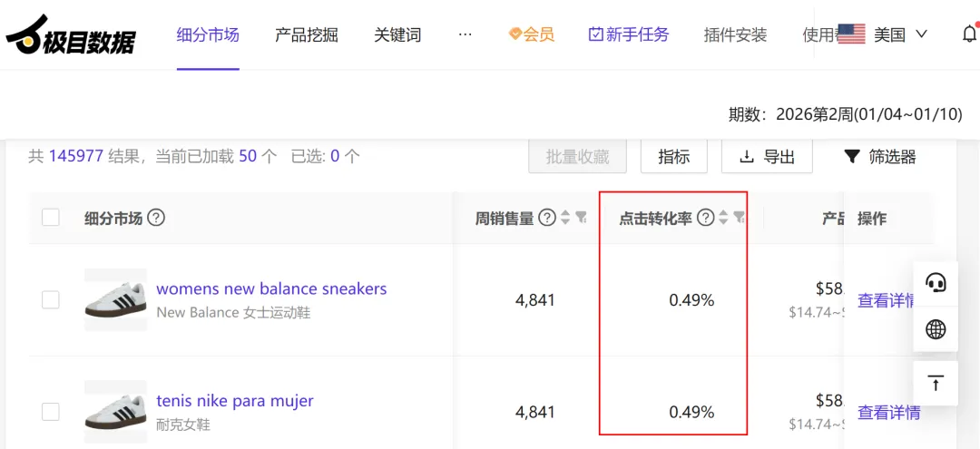The image size is (980, 449).
Task: Switch to the 产品挖掘 tab
Action: 306,34
